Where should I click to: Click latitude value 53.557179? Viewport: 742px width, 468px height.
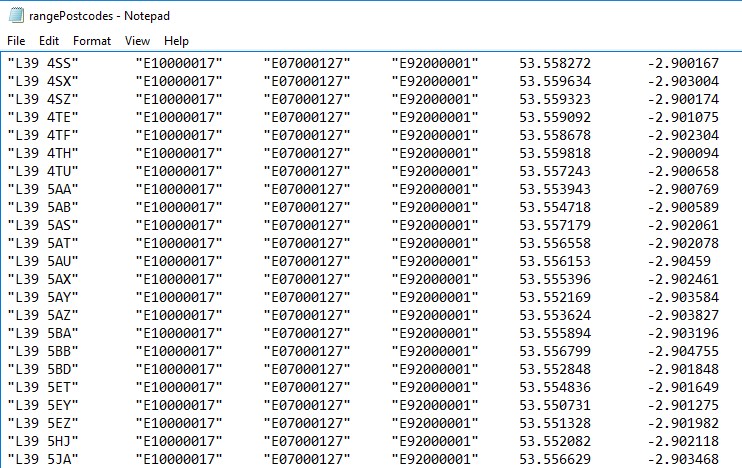tap(555, 225)
